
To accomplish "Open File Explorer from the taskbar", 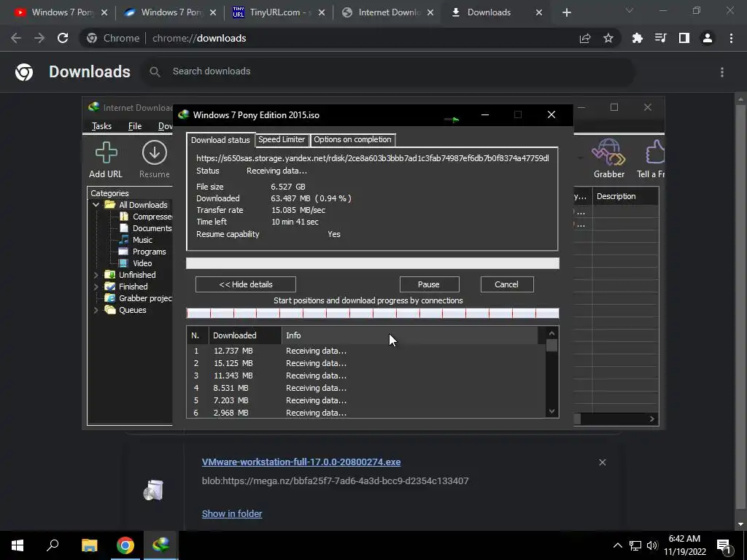I will (89, 545).
